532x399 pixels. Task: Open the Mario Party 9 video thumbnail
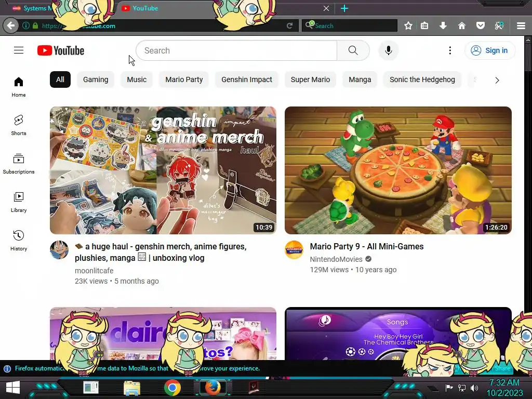pos(398,170)
